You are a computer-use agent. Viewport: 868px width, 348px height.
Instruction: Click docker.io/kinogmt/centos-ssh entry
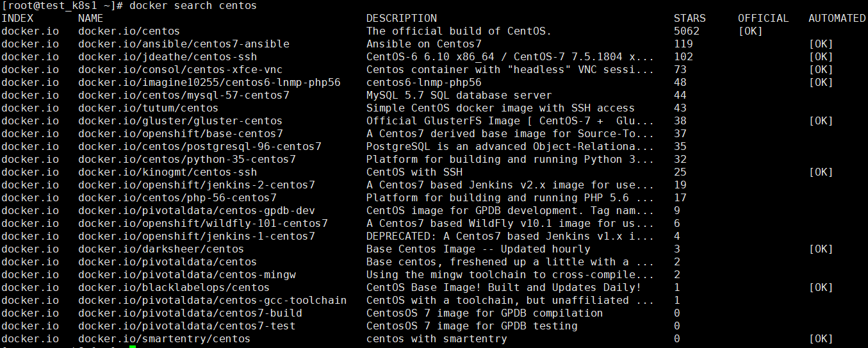pos(167,172)
